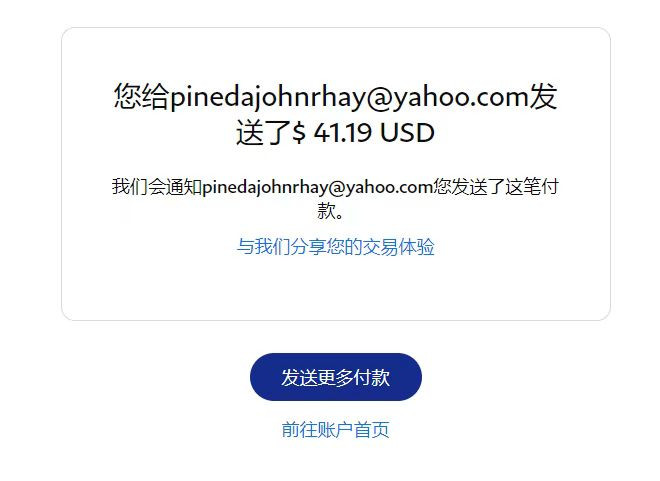Click the 您给 characters starting the heading
This screenshot has width=660, height=481.
[142, 96]
